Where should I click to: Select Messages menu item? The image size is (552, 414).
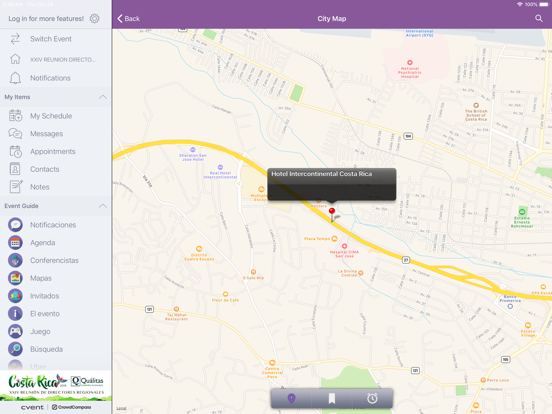click(x=56, y=133)
